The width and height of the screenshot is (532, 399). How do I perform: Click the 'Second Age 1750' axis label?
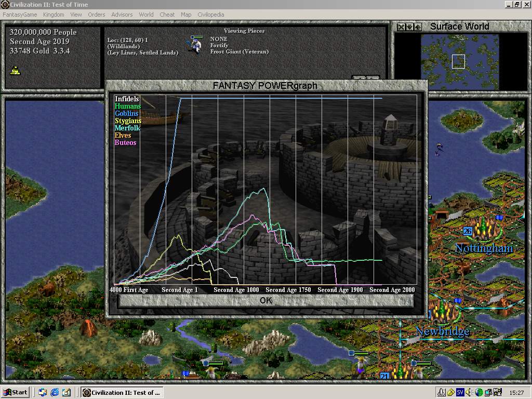[x=288, y=290]
